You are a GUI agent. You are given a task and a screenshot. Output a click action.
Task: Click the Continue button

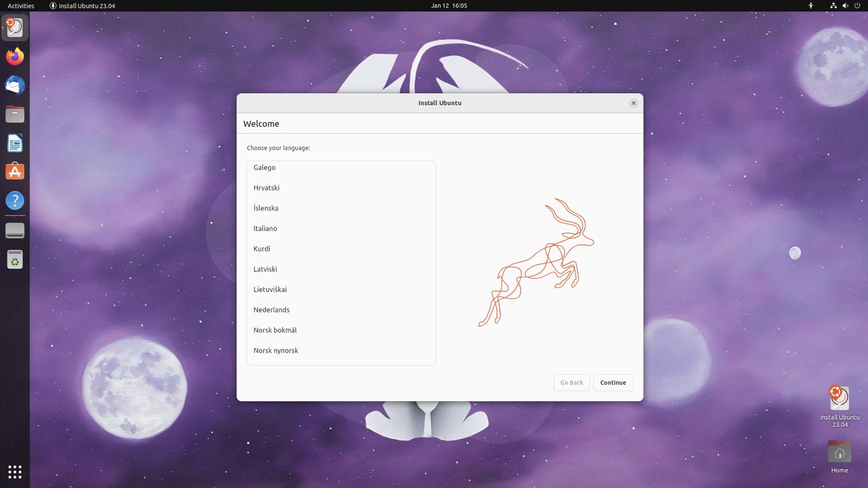(613, 383)
